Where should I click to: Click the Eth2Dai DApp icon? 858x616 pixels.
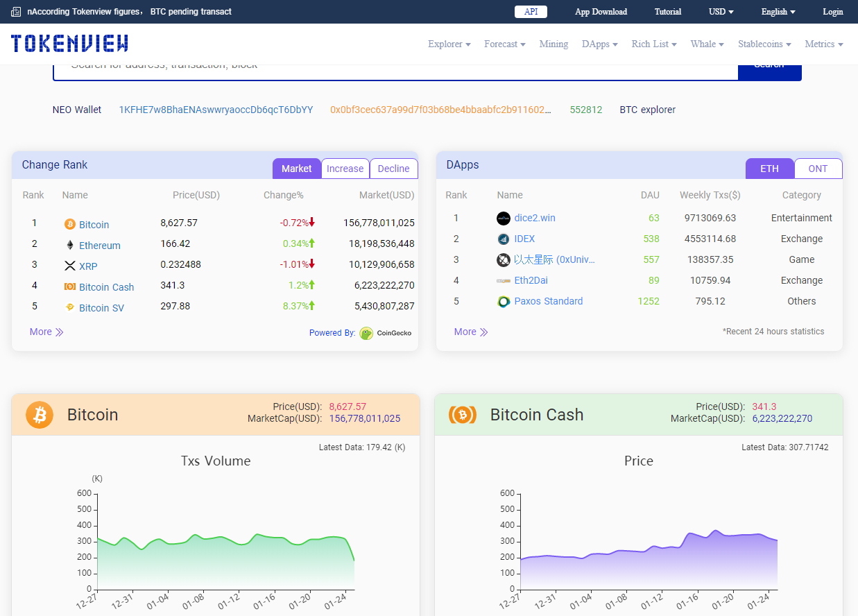tap(504, 280)
